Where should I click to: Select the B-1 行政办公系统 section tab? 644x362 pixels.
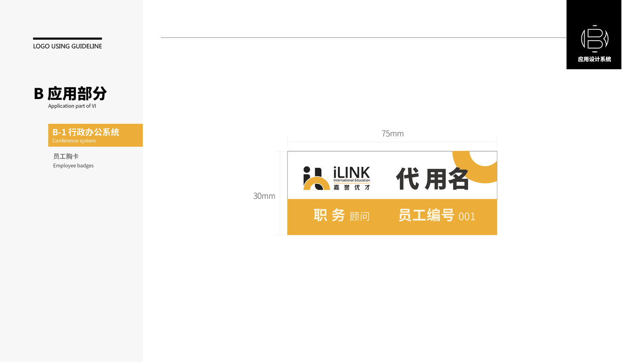point(95,135)
